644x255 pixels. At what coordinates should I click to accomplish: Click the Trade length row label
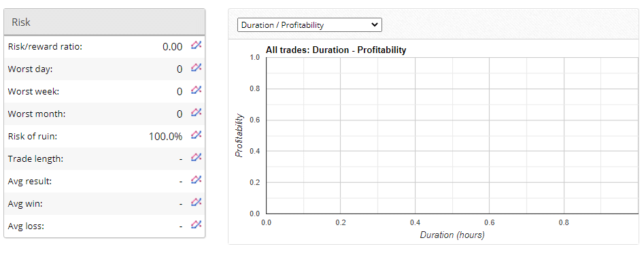point(35,159)
